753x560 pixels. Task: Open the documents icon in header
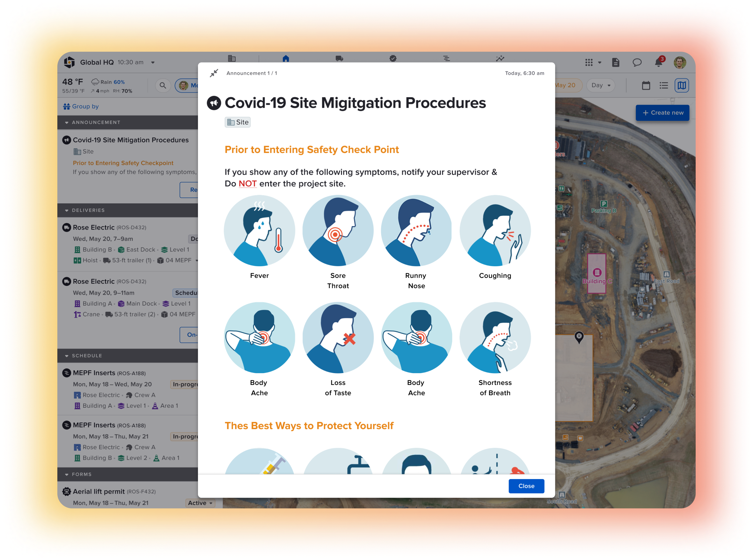click(615, 62)
